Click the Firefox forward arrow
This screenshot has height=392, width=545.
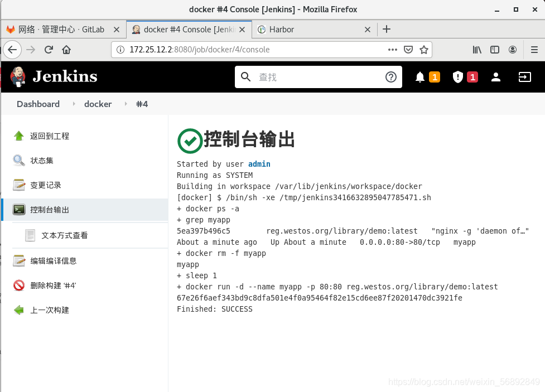point(31,50)
